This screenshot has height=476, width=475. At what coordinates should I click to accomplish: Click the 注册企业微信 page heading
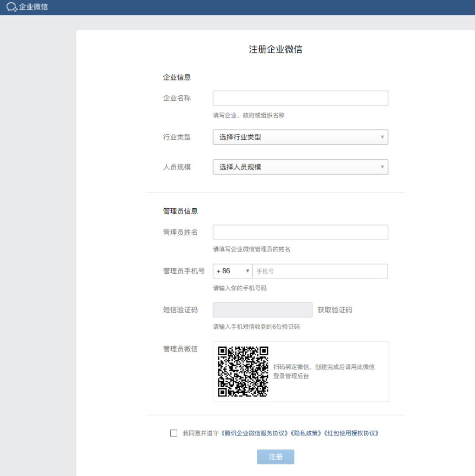[275, 50]
